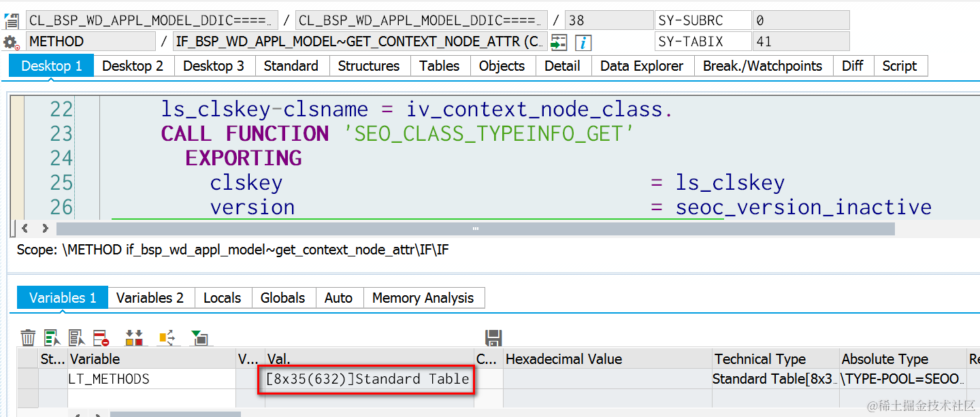Click the gear icon beside METHOD field
The image size is (980, 417).
click(12, 42)
